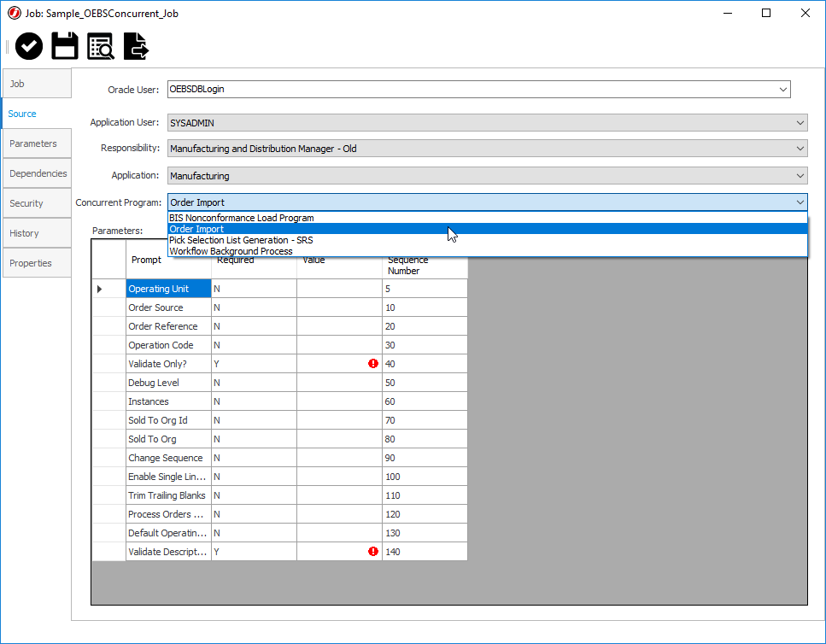The width and height of the screenshot is (826, 644).
Task: Choose Order Import in the dropdown list
Action: (x=487, y=229)
